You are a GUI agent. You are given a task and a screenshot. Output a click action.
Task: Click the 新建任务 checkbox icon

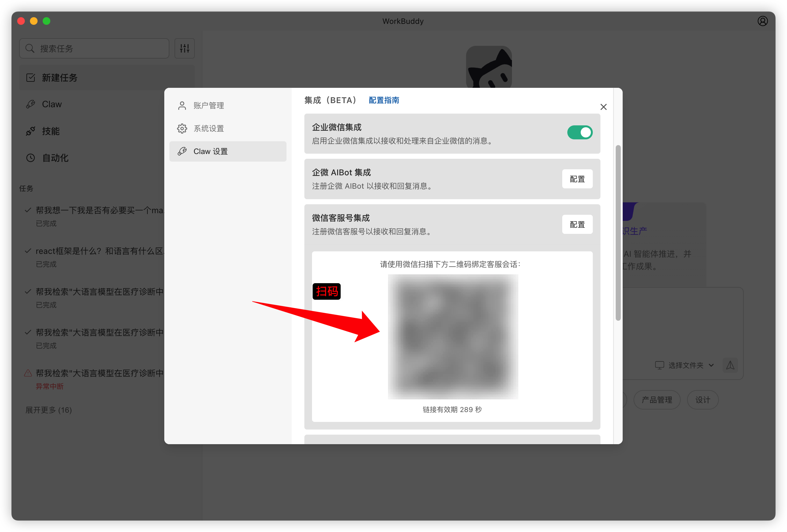[31, 78]
